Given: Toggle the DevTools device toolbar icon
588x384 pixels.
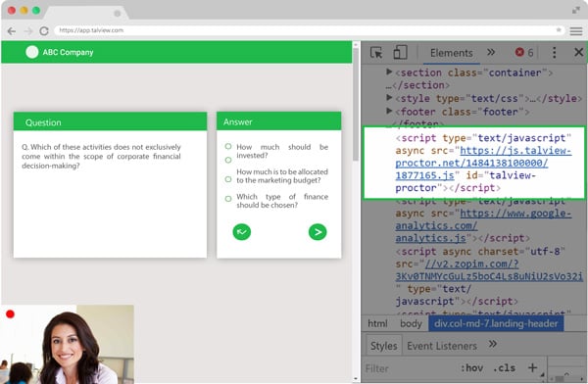Looking at the screenshot, I should [x=400, y=52].
